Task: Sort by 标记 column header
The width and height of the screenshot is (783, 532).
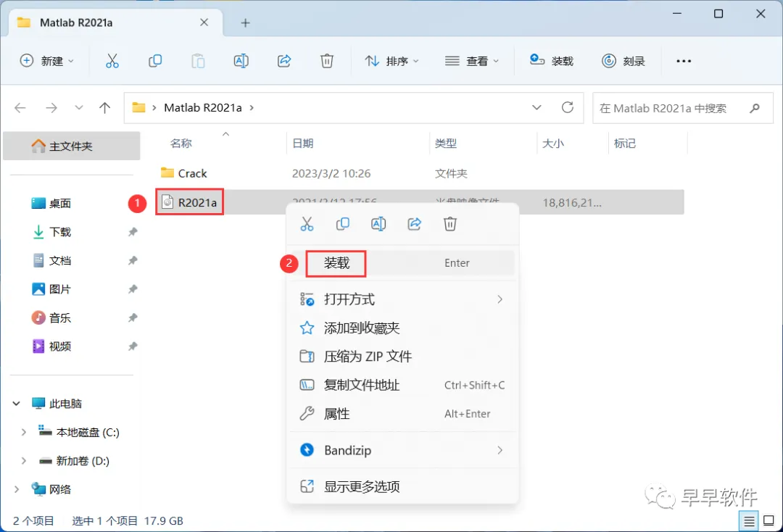Action: tap(625, 144)
